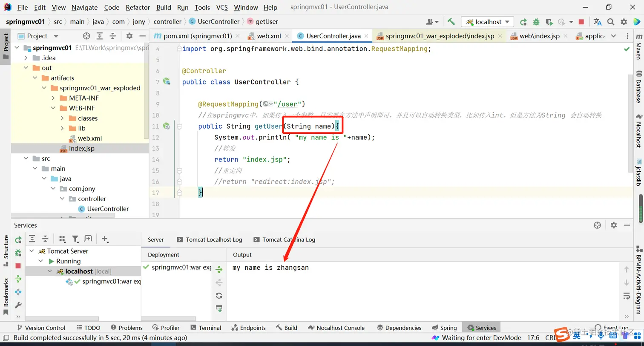Screen dimensions: 644x346
Task: Toggle the Project tool window stripe button
Action: tap(6, 46)
